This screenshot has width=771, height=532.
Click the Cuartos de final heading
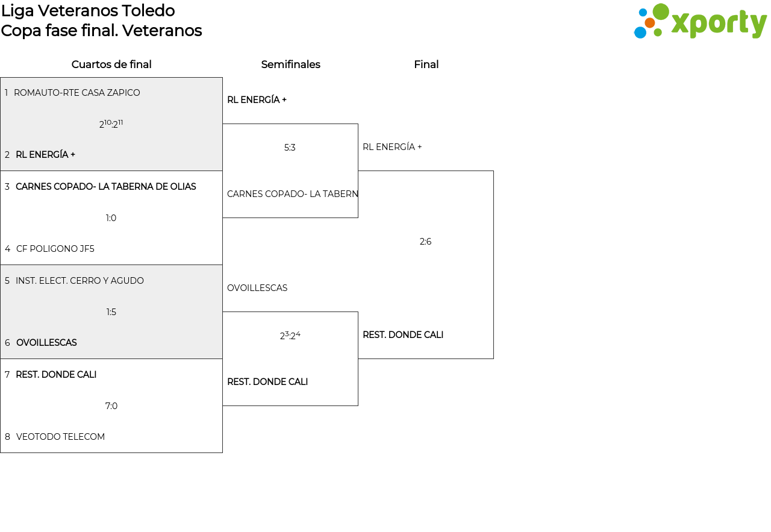click(x=111, y=64)
